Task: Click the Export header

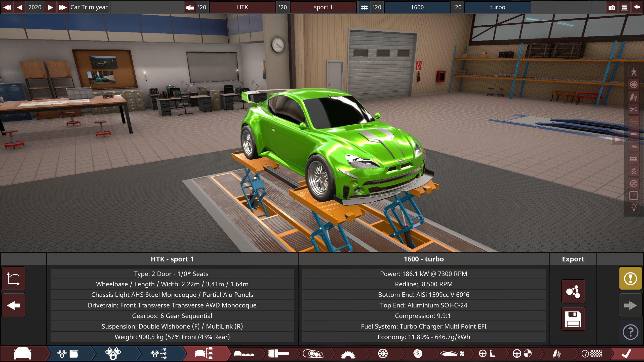Action: (x=573, y=259)
